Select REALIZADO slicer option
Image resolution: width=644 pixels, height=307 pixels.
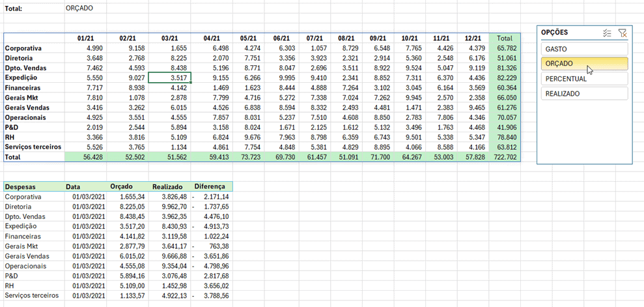585,93
